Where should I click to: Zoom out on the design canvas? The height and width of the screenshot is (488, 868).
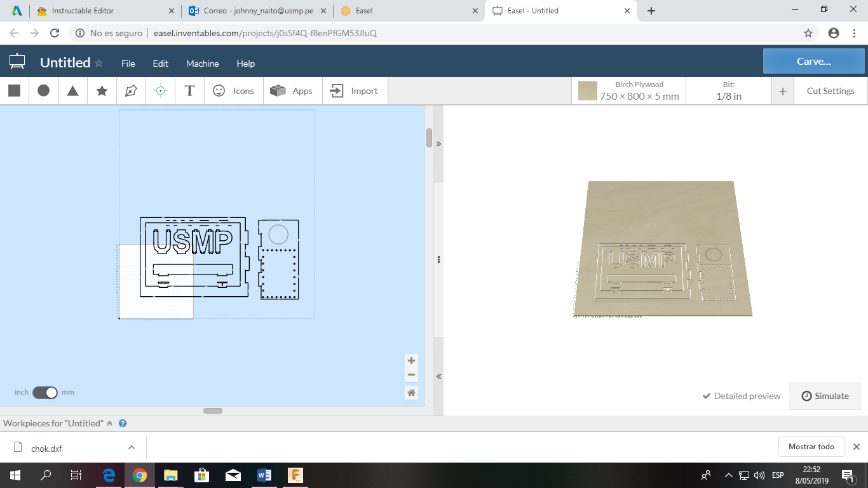(412, 374)
